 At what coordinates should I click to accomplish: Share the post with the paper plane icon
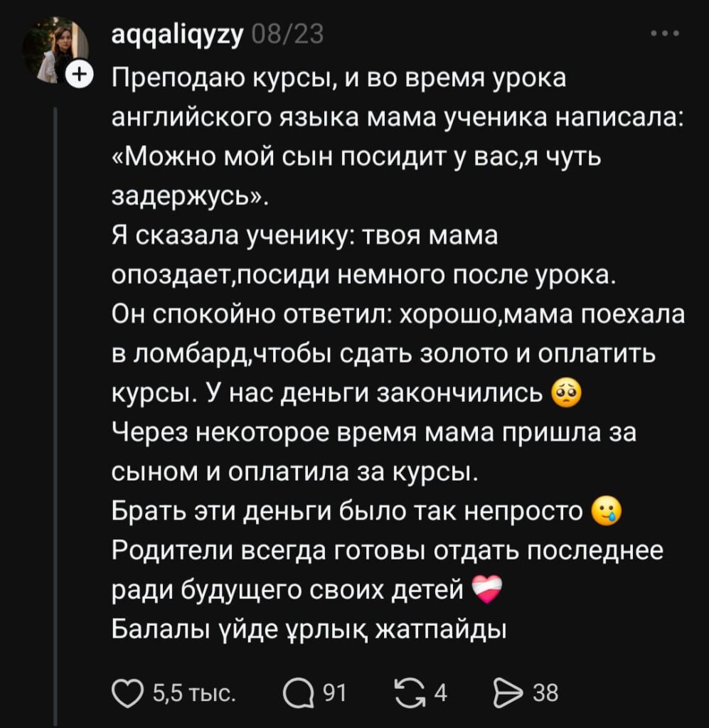(507, 692)
